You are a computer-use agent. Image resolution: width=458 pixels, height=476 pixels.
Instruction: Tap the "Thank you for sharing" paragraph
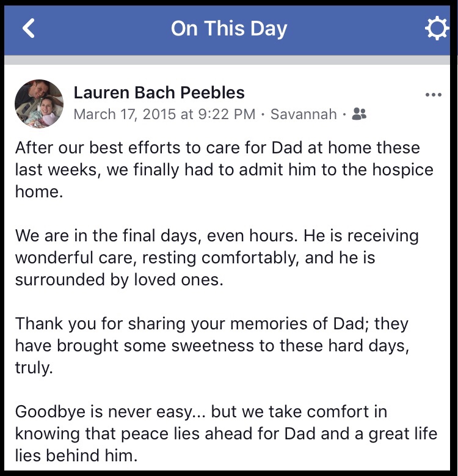(x=212, y=345)
